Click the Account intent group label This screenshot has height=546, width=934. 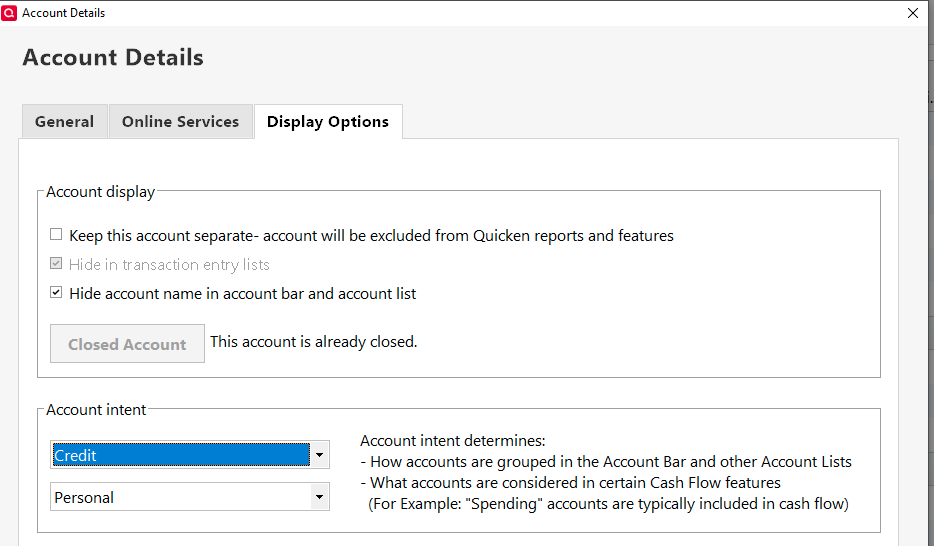click(96, 410)
